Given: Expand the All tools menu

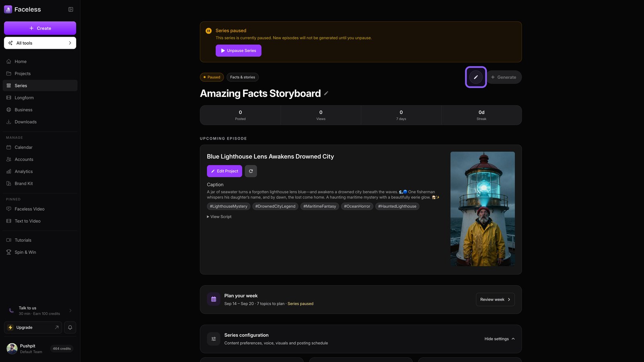Looking at the screenshot, I should [40, 43].
